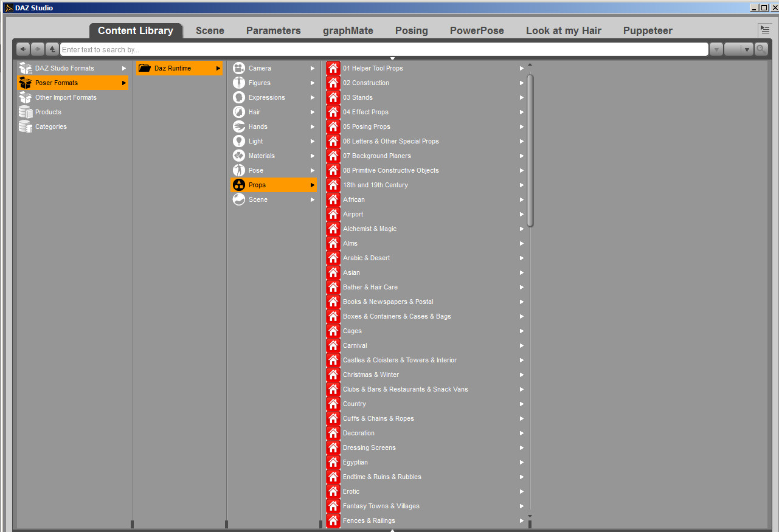The width and height of the screenshot is (779, 532).
Task: Click the house icon beside Carnival
Action: [333, 345]
